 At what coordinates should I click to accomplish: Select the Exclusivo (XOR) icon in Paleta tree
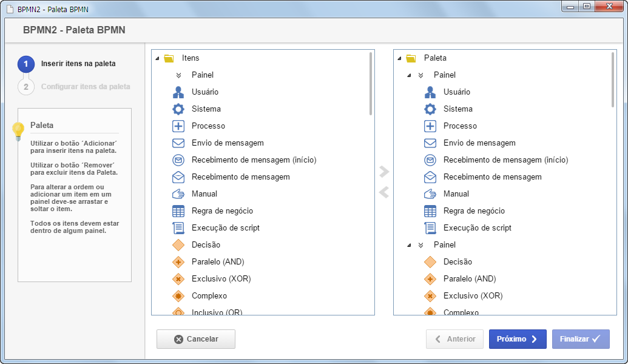[x=430, y=296]
